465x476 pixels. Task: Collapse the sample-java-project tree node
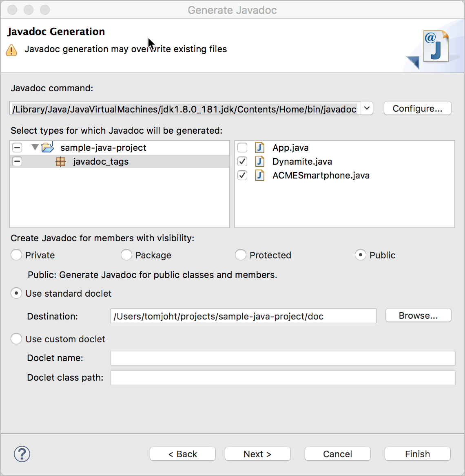coord(35,148)
